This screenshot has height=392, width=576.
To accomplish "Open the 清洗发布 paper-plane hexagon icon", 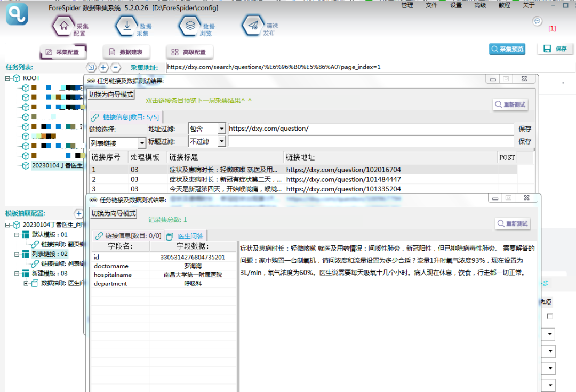I will 253,26.
